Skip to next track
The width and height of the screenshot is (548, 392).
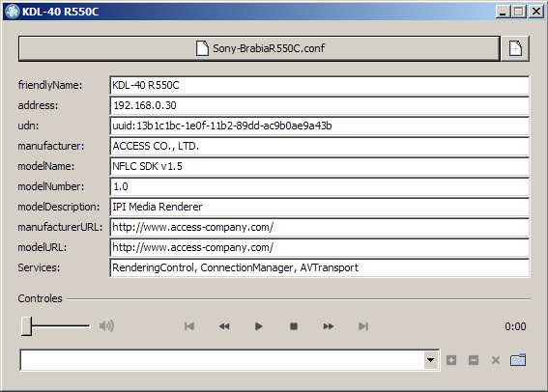tap(363, 326)
